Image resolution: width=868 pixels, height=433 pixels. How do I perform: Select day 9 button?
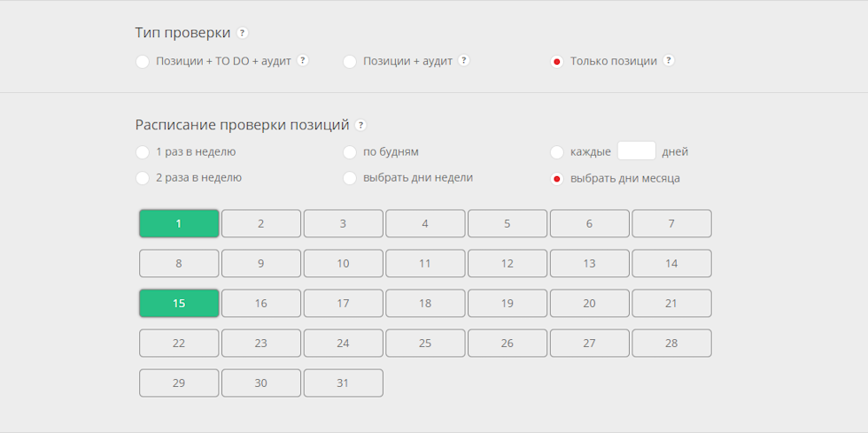click(261, 264)
